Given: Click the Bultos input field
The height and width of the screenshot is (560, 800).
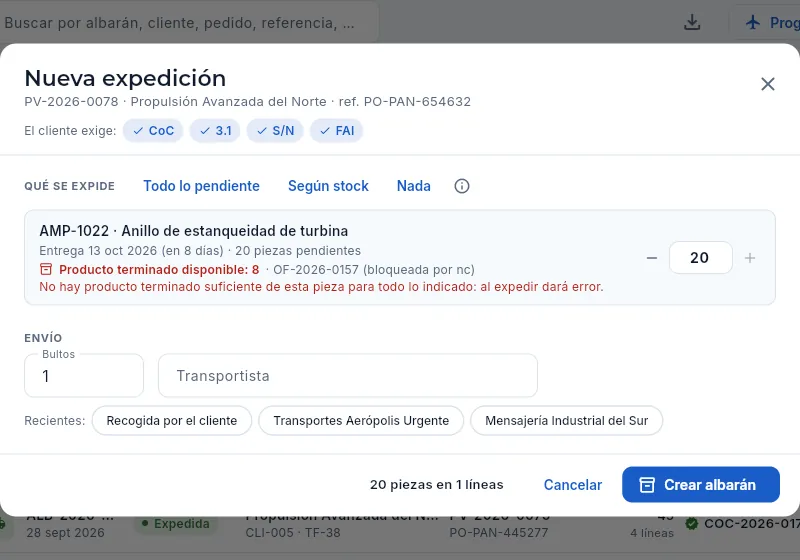Looking at the screenshot, I should pos(84,376).
